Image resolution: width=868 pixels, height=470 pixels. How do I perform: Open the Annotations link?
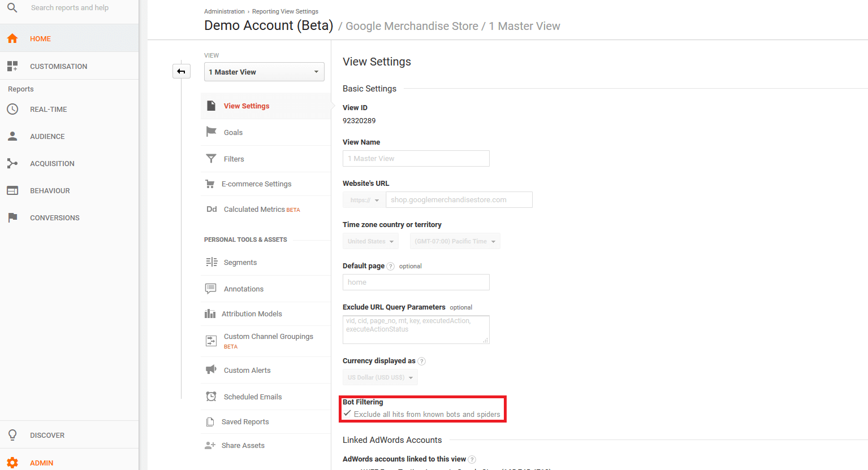point(244,289)
